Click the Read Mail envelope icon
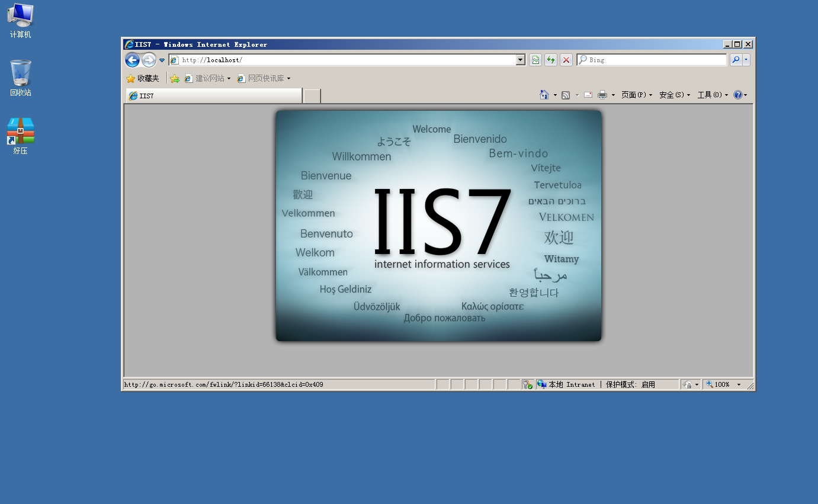This screenshot has width=818, height=504. [x=588, y=95]
